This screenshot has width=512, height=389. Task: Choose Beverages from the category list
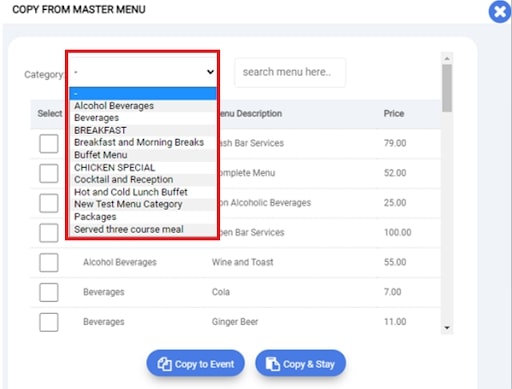143,118
